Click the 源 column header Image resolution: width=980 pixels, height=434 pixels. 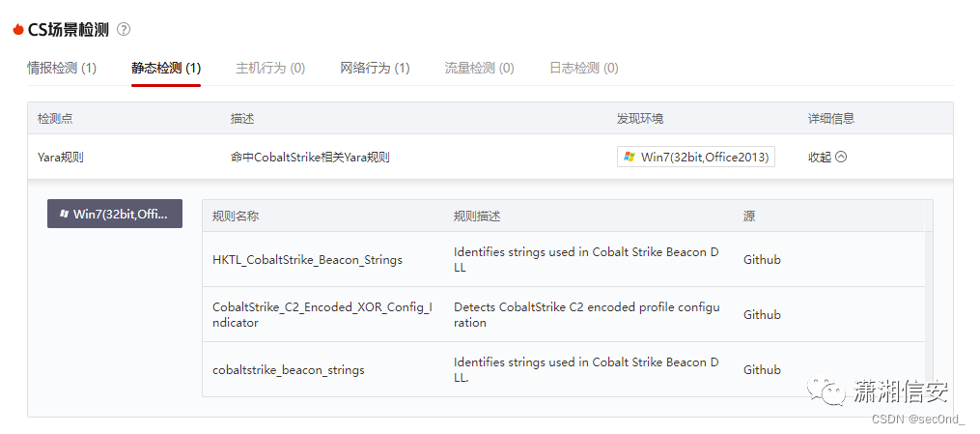tap(748, 217)
